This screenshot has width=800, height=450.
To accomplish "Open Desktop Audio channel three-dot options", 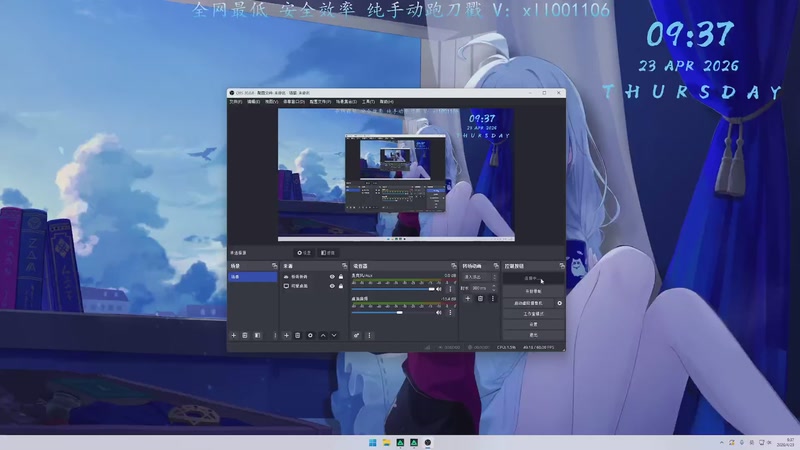I will coord(450,312).
